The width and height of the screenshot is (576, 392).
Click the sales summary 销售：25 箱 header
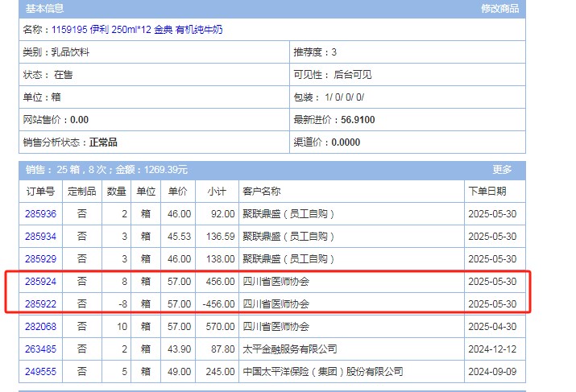click(106, 170)
